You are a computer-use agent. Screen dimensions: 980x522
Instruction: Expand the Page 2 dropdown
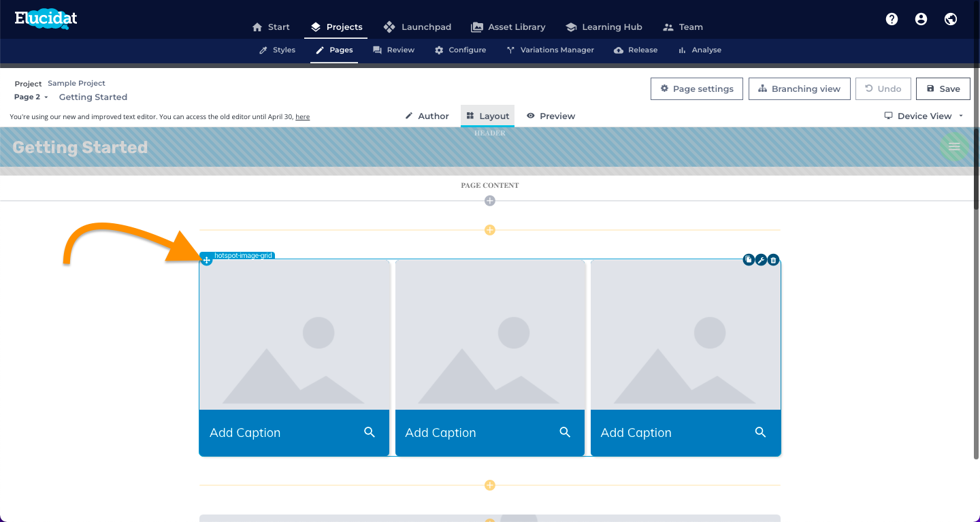[x=31, y=97]
